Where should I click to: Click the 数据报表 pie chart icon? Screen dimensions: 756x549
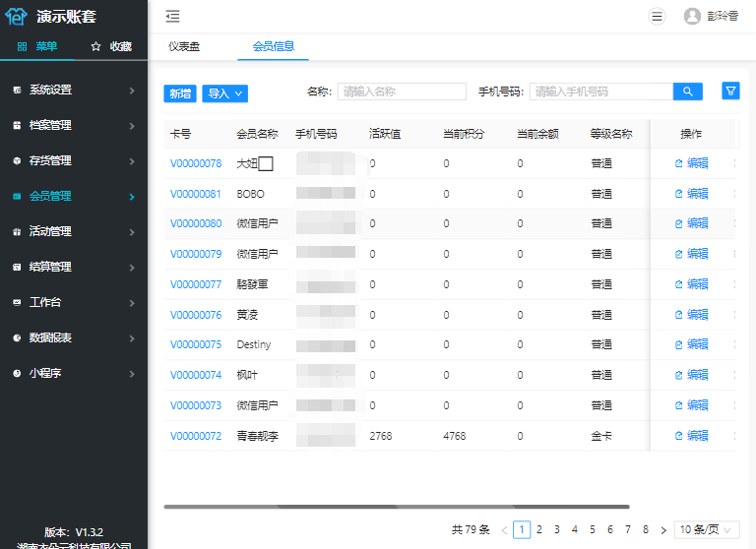click(17, 337)
